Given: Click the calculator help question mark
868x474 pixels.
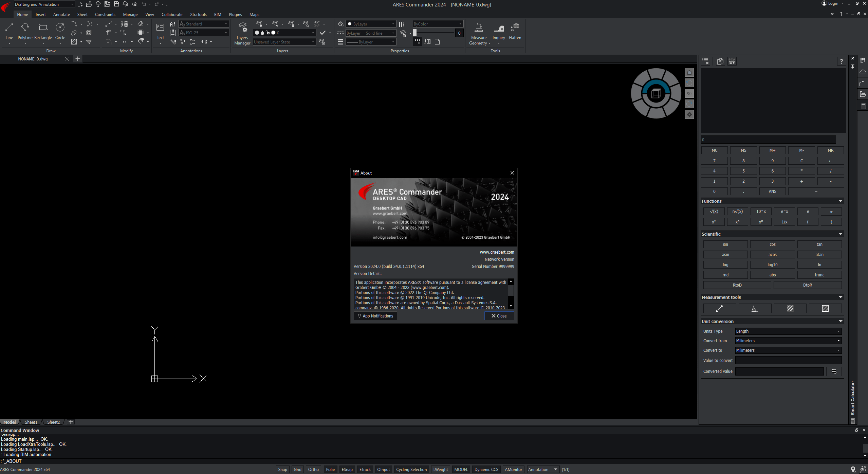Looking at the screenshot, I should coord(841,61).
